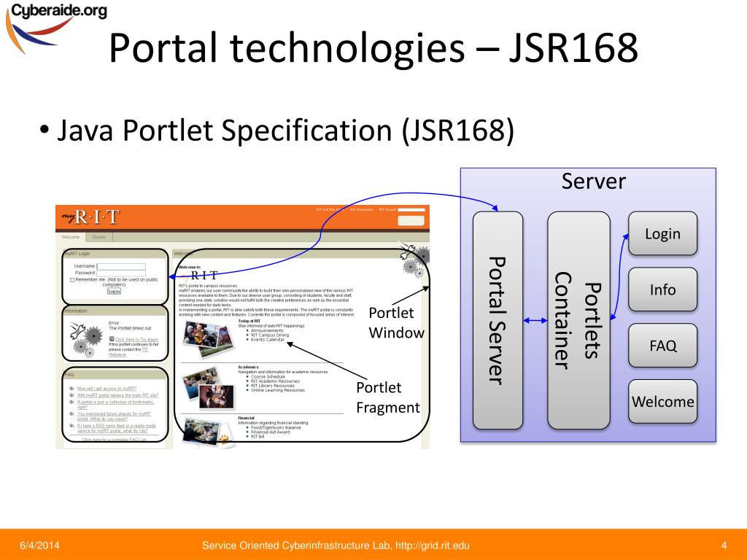
Task: Open the Welcome tab in myRIT portal
Action: click(71, 237)
